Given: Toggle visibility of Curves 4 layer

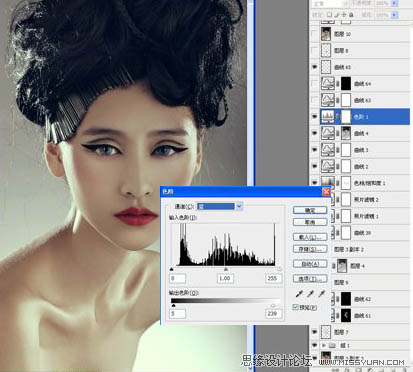Looking at the screenshot, I should (x=314, y=133).
